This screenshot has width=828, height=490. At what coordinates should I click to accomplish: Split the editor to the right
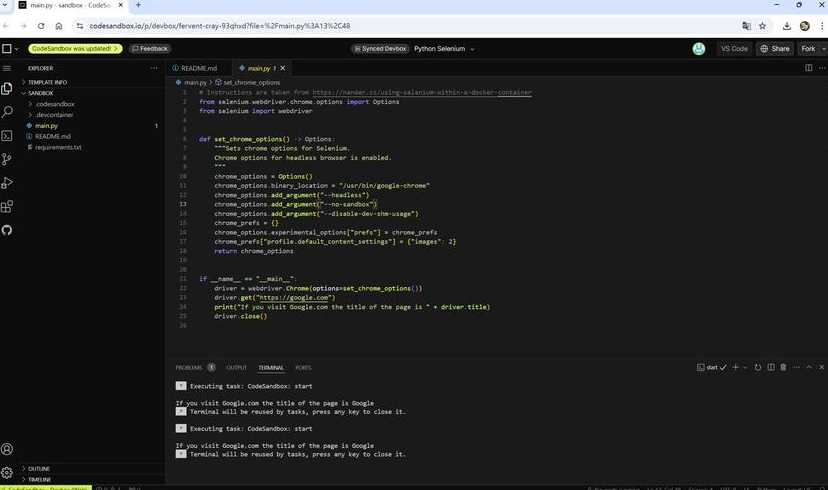pyautogui.click(x=808, y=68)
